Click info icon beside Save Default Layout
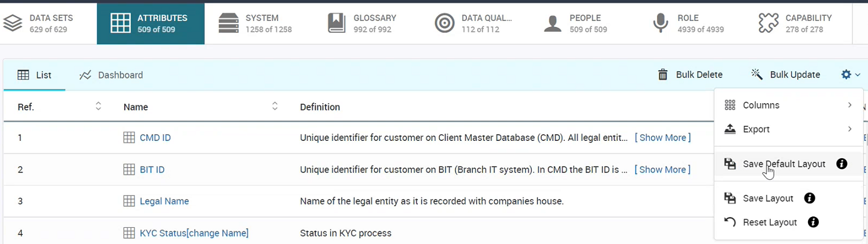868x244 pixels. click(x=842, y=164)
